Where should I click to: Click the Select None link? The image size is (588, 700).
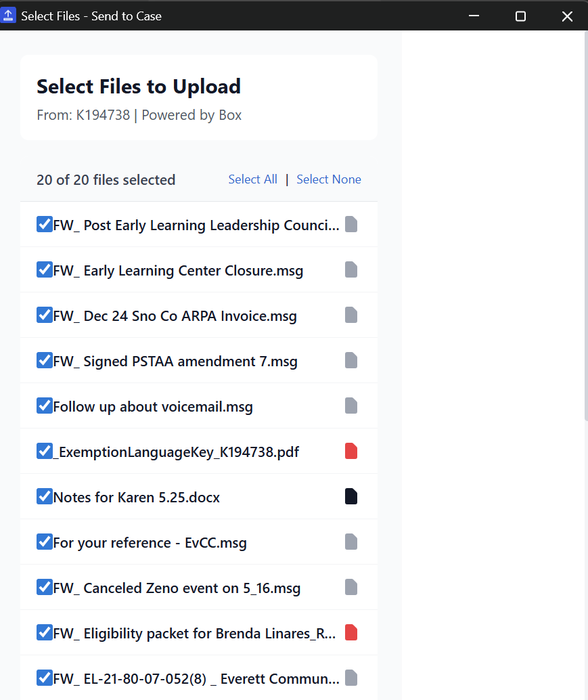click(329, 179)
